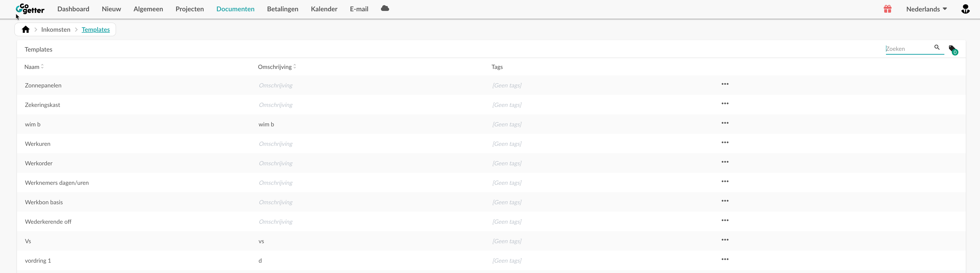Open three-dot menu for Werkbon basis
Viewport: 980px width, 273px height.
[725, 201]
